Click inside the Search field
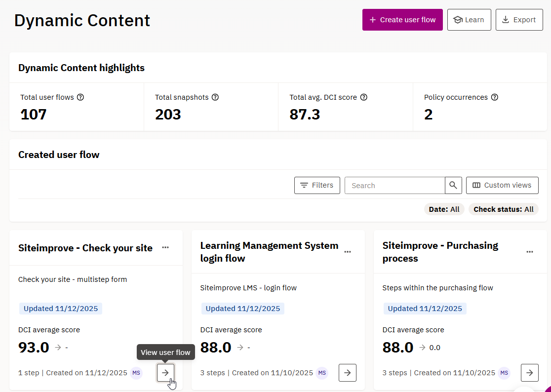Image resolution: width=551 pixels, height=392 pixels. [x=395, y=185]
